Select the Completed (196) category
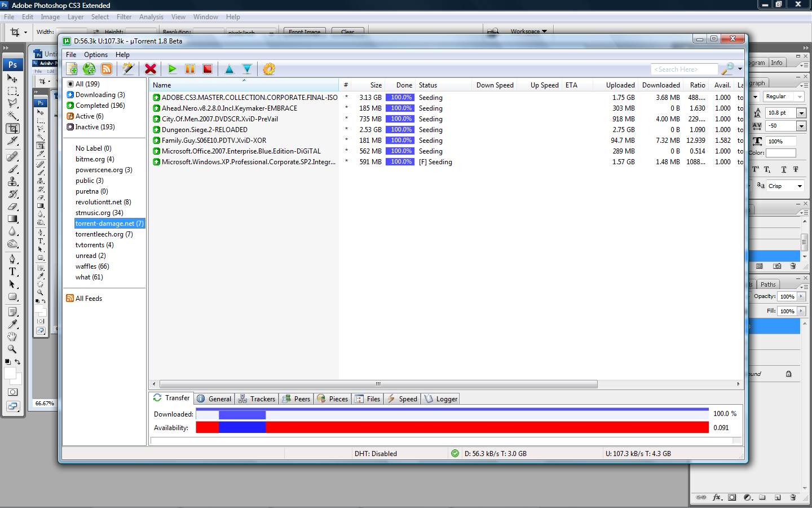The image size is (812, 508). 96,106
